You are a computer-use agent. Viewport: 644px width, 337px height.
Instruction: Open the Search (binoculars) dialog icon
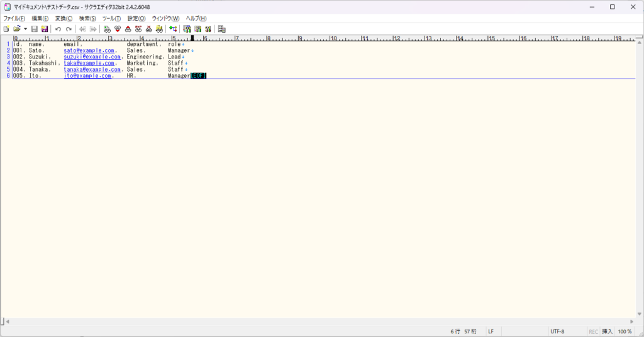coord(107,29)
